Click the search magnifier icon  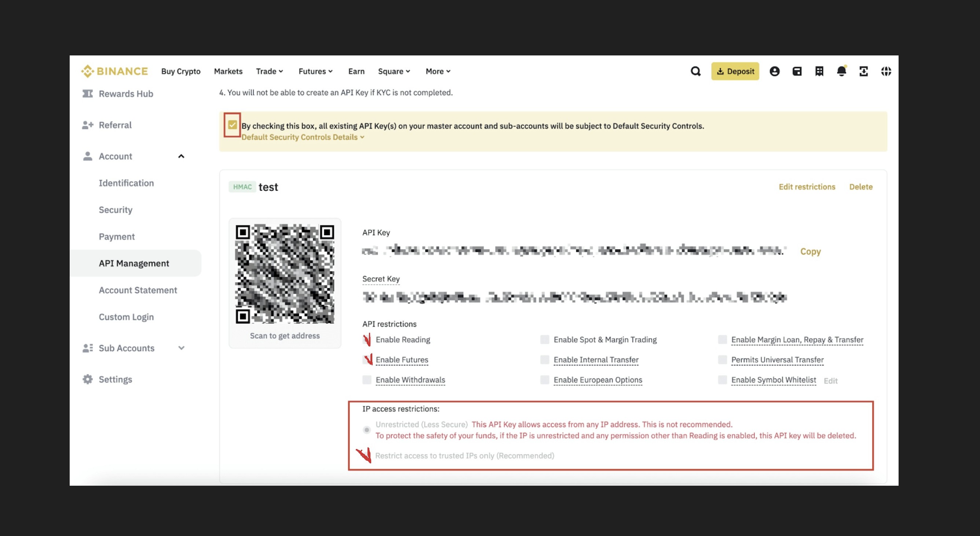(695, 71)
